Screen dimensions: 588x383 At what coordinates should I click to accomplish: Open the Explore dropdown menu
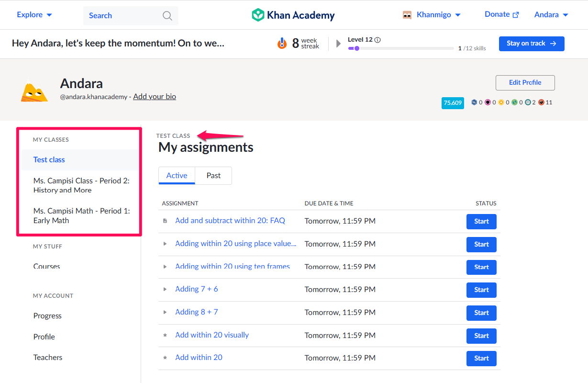pos(34,15)
